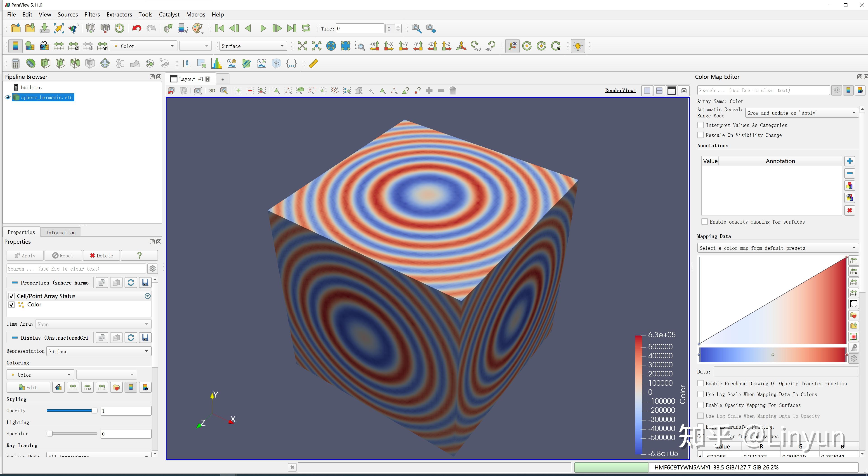The image size is (868, 476).
Task: Toggle visibility eye for sphere_harmonic.vtu
Action: [8, 98]
